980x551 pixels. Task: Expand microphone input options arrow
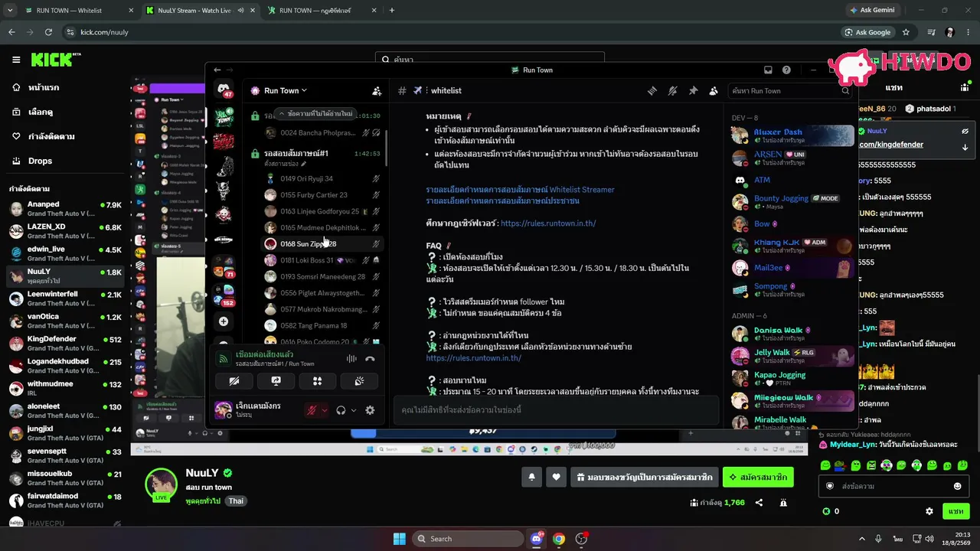coord(324,410)
